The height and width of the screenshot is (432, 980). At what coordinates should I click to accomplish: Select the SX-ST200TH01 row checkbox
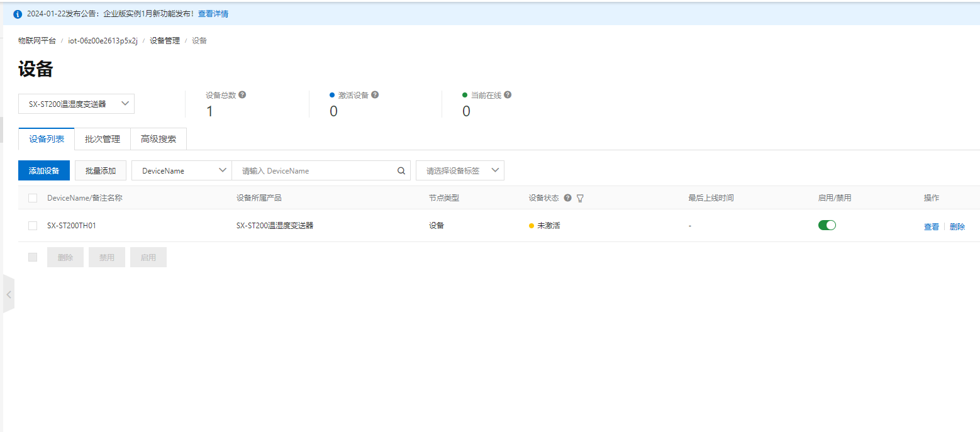point(33,226)
